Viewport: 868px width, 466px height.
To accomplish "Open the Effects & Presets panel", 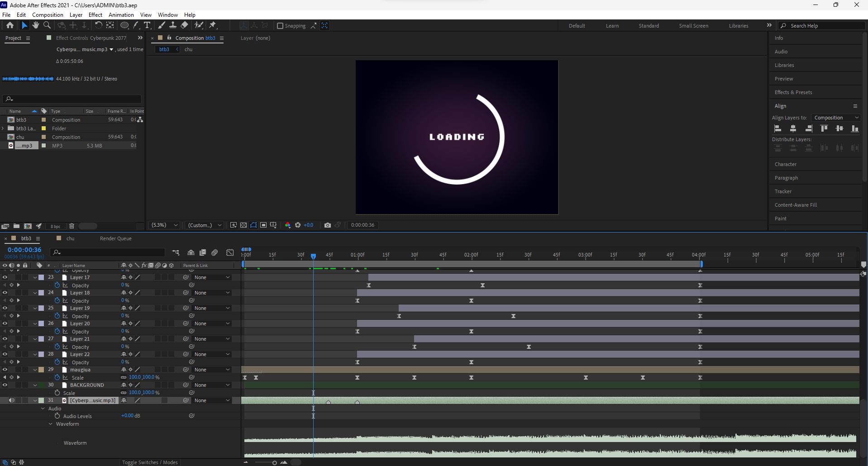I will [x=793, y=92].
